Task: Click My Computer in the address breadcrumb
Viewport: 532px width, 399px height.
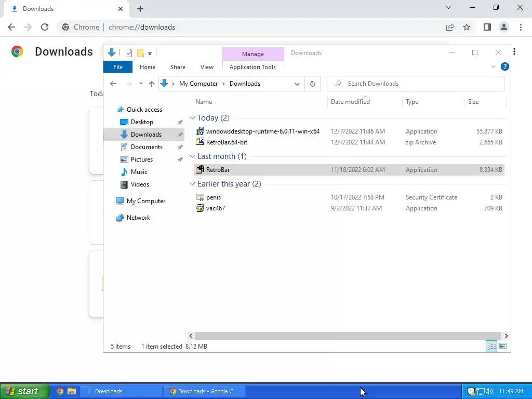Action: [x=198, y=84]
